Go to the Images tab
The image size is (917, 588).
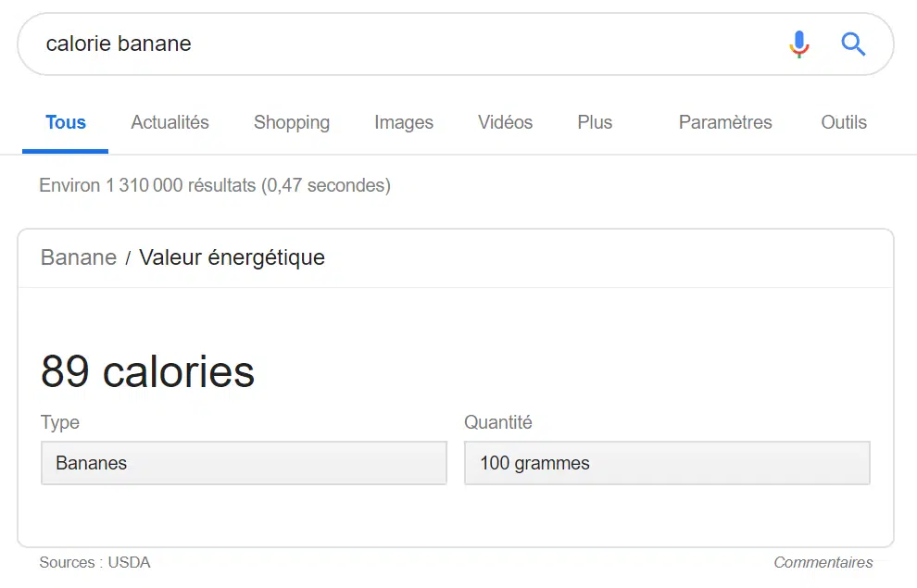pyautogui.click(x=404, y=122)
